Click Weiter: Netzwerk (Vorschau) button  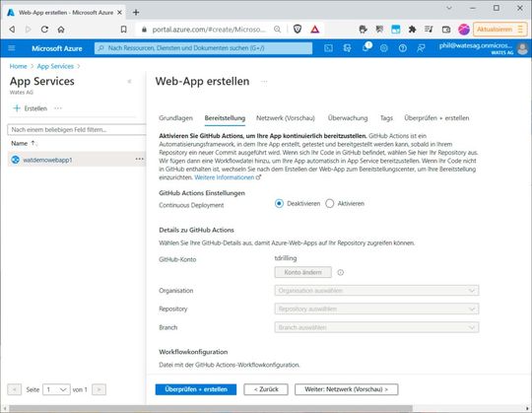point(347,389)
